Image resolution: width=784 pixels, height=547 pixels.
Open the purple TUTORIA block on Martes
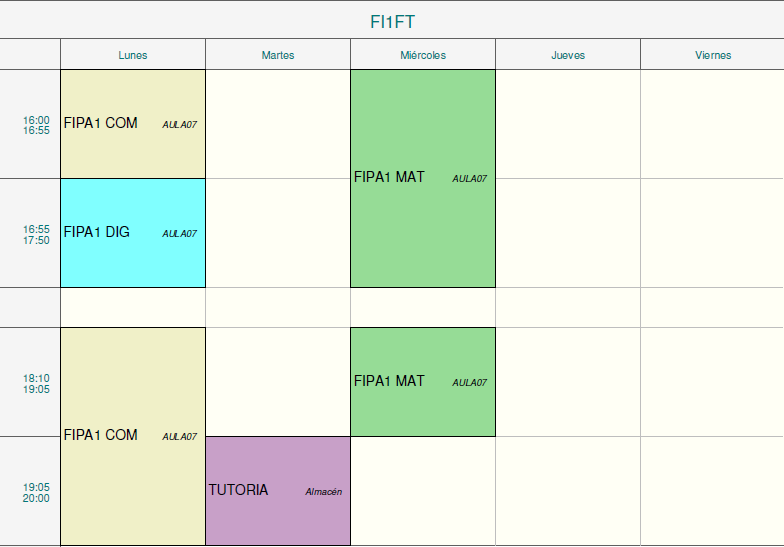(x=278, y=490)
